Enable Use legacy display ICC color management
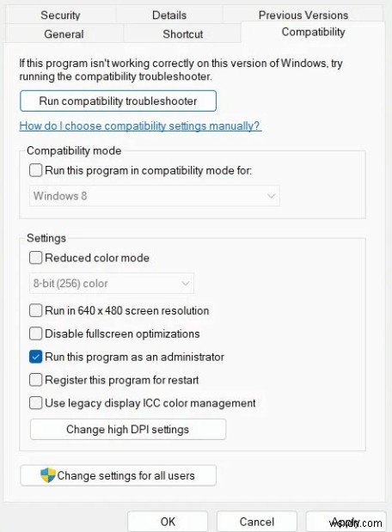Image resolution: width=392 pixels, height=532 pixels. (x=35, y=403)
